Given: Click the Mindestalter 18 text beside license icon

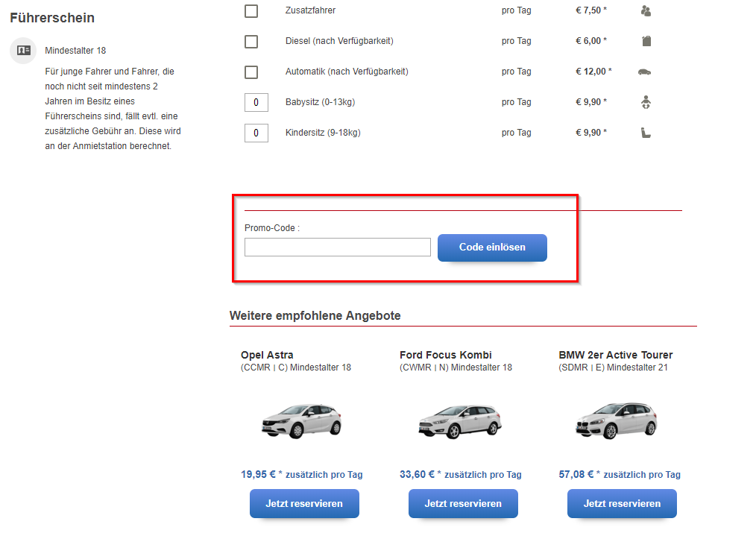Looking at the screenshot, I should (x=75, y=51).
